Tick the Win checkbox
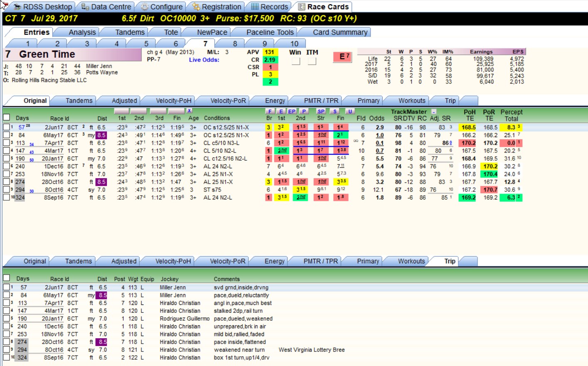This screenshot has height=366, width=588. coord(295,61)
